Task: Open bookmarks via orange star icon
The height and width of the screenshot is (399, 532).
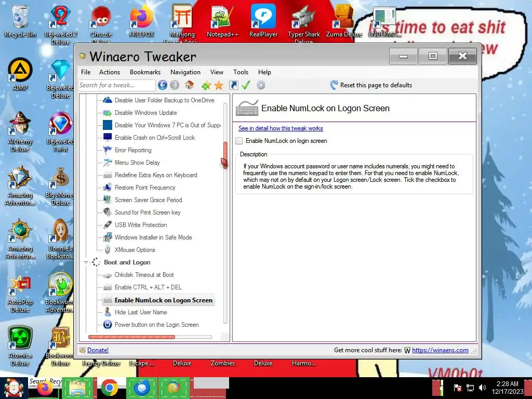Action: point(219,85)
